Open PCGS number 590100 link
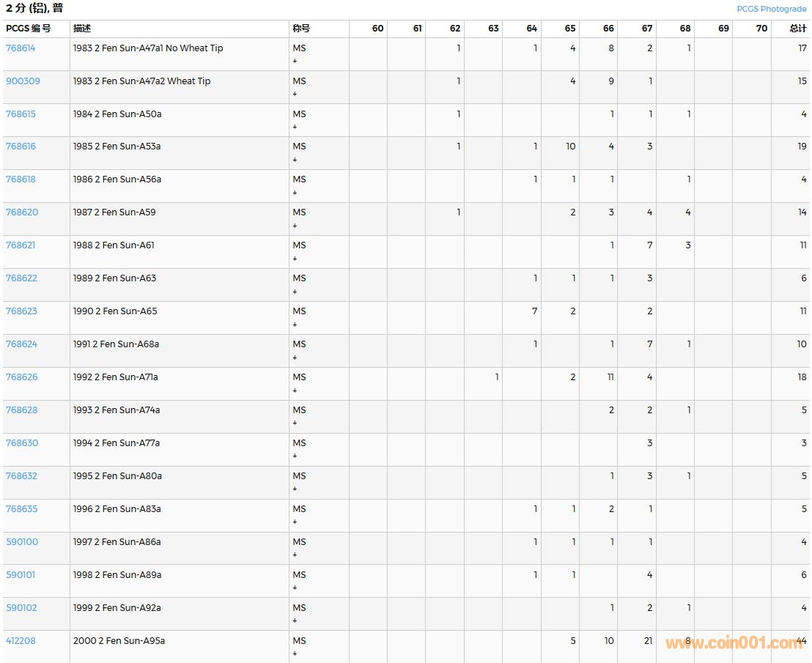 [22, 542]
